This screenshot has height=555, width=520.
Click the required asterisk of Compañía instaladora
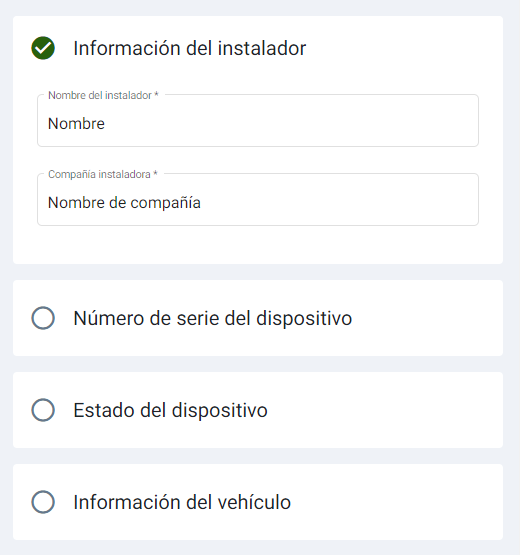click(x=155, y=173)
